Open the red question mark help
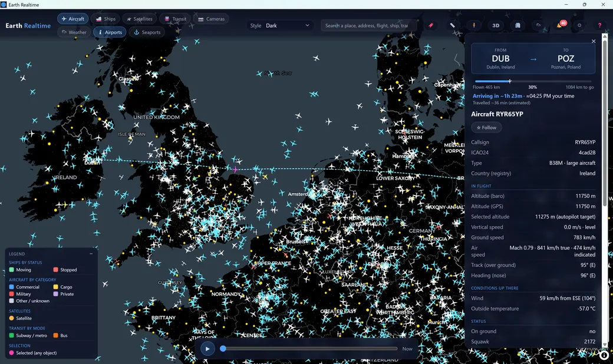 [x=599, y=25]
